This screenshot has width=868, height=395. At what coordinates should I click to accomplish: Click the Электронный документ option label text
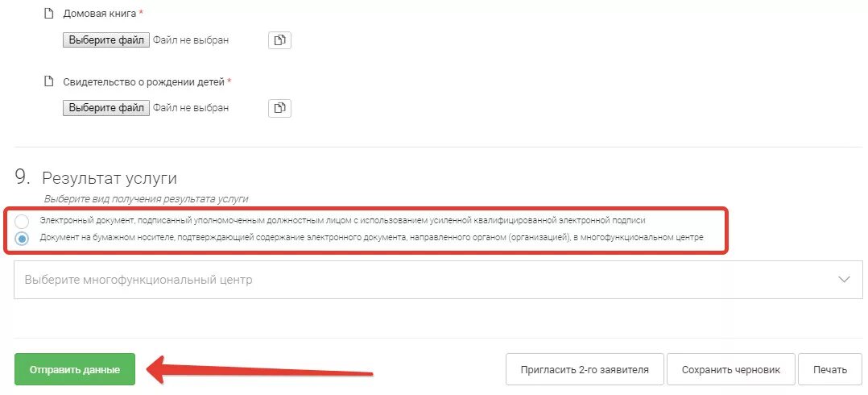[x=342, y=220]
